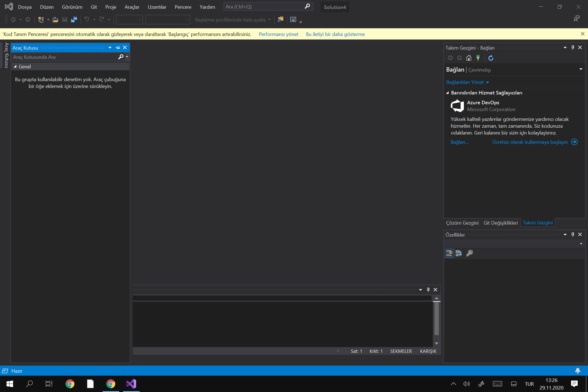This screenshot has height=392, width=588.
Task: Toggle auto-hide pin on Araç Kutusu panel
Action: [x=118, y=48]
